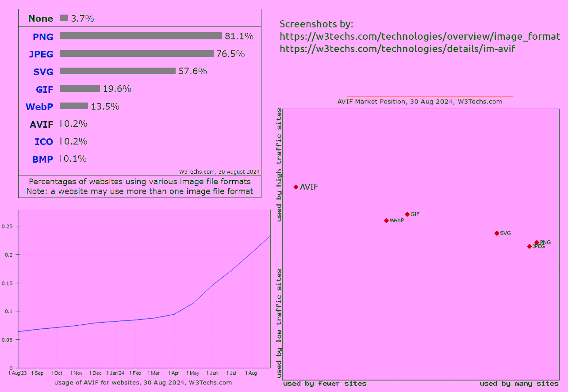This screenshot has width=568, height=392.
Task: Click the JPEG red diamond marker
Action: (x=529, y=247)
